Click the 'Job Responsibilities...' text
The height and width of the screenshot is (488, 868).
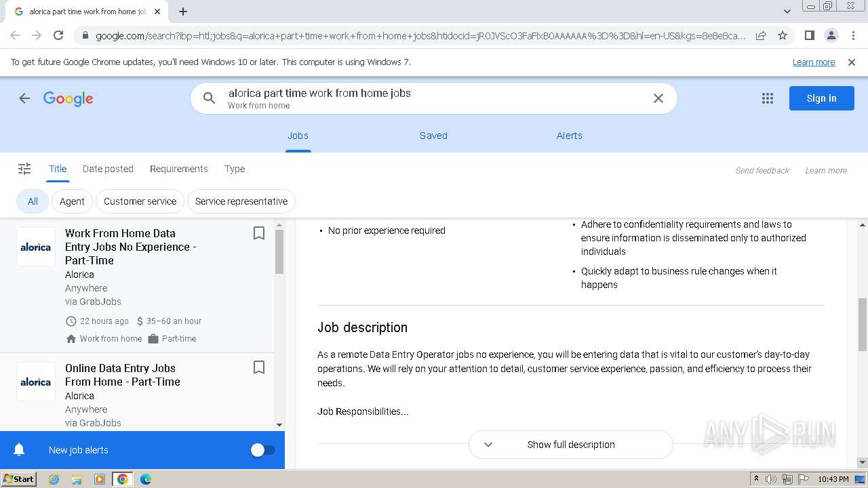pyautogui.click(x=363, y=411)
